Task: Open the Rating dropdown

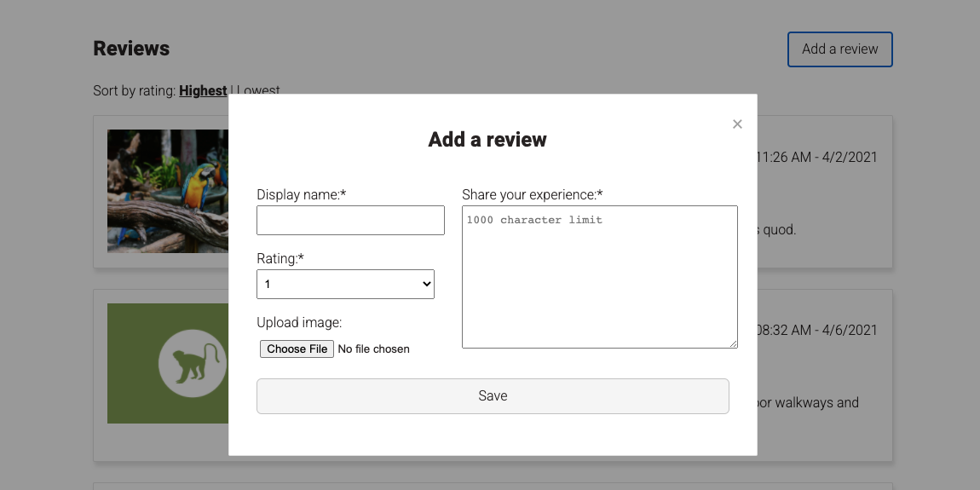Action: click(x=345, y=284)
